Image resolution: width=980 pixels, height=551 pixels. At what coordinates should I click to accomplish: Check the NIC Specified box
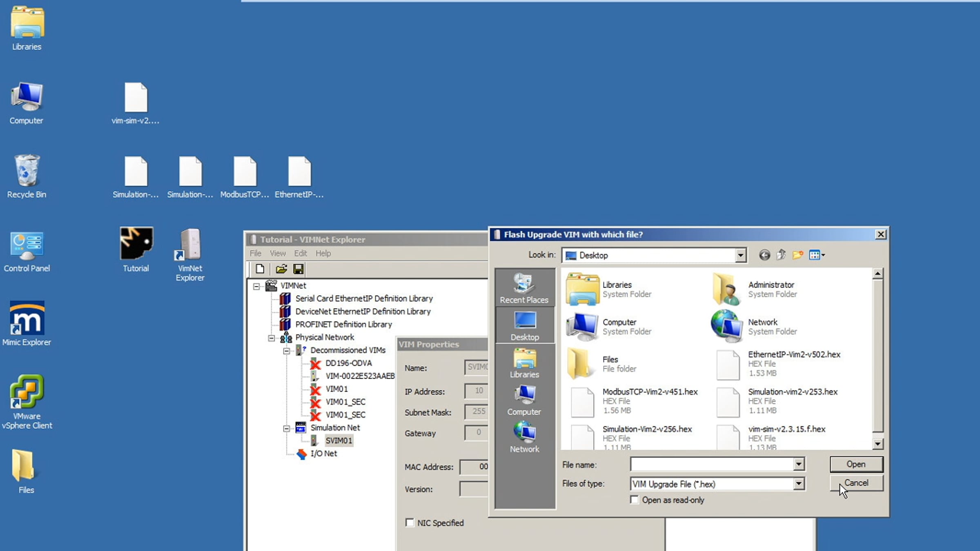click(x=410, y=523)
